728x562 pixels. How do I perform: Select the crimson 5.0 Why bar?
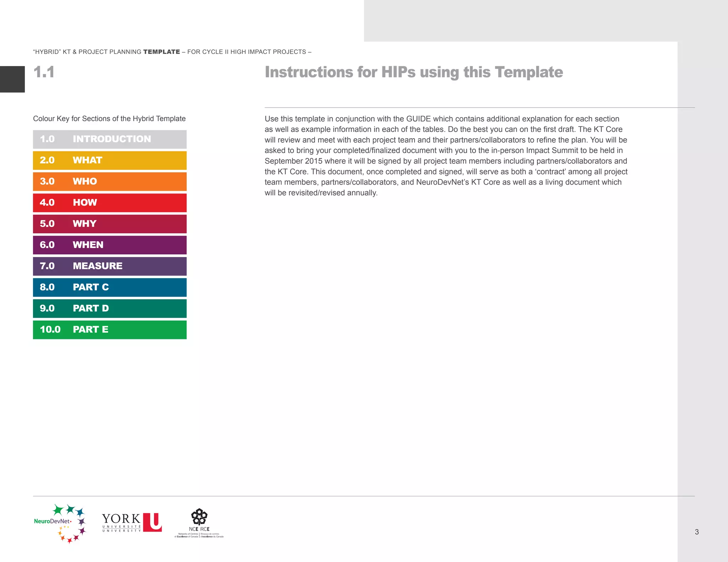click(x=109, y=224)
